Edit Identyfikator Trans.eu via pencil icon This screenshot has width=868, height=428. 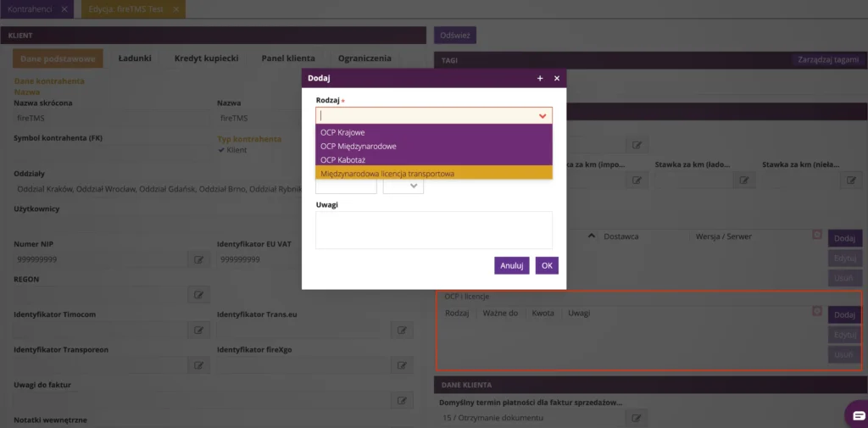click(x=402, y=330)
